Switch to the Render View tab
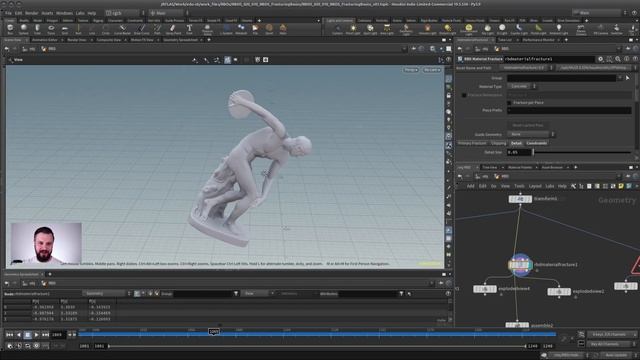640x360 pixels. tap(77, 40)
